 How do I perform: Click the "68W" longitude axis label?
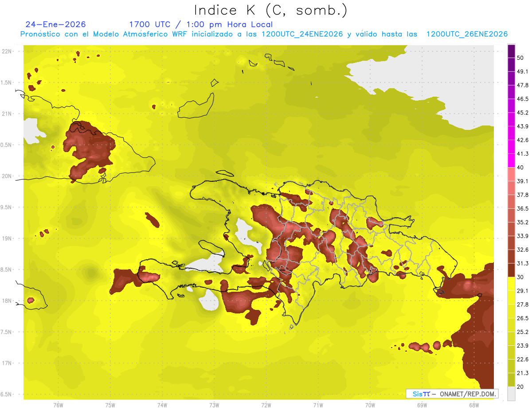[474, 405]
